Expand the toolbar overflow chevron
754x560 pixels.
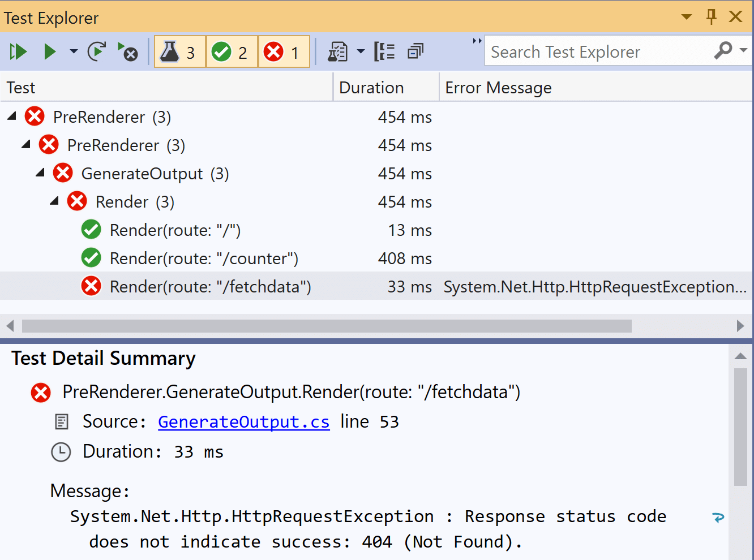click(477, 41)
